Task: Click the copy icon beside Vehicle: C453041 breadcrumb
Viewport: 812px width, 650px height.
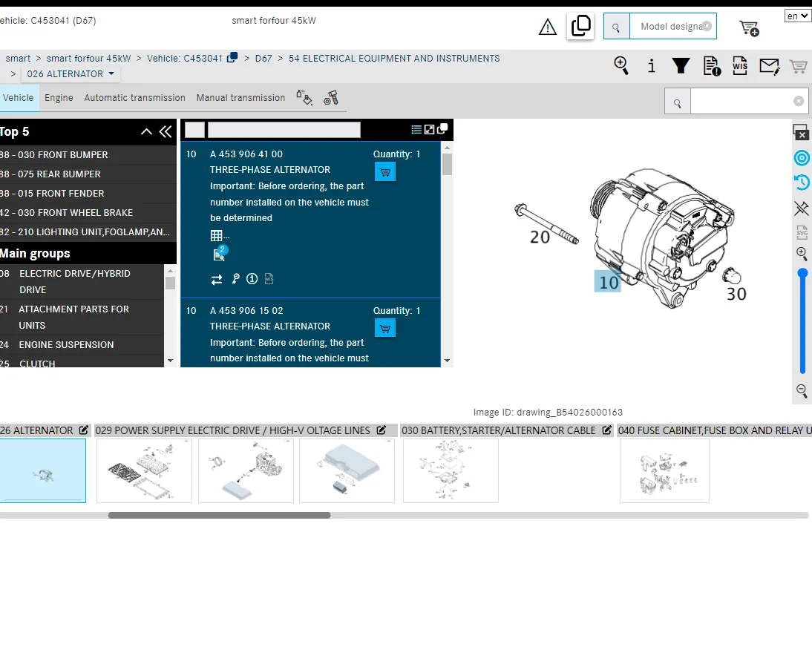Action: coord(232,57)
